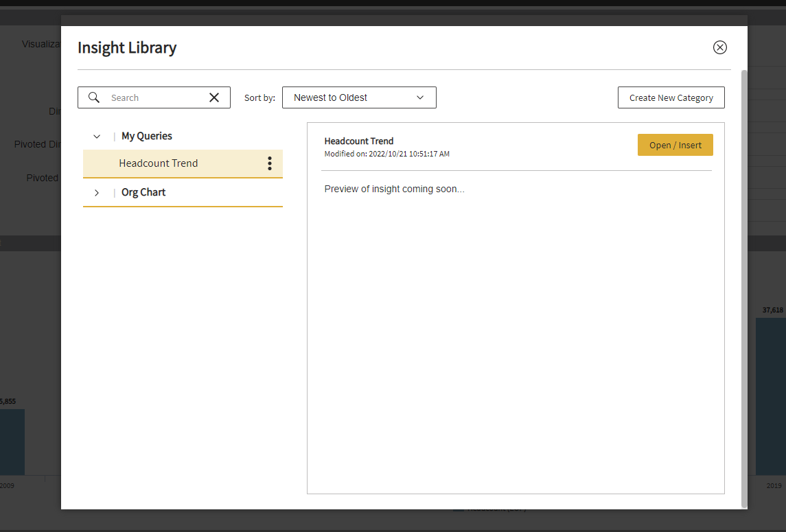Open the Sort by dropdown arrow
Image resolution: width=786 pixels, height=532 pixels.
(420, 97)
